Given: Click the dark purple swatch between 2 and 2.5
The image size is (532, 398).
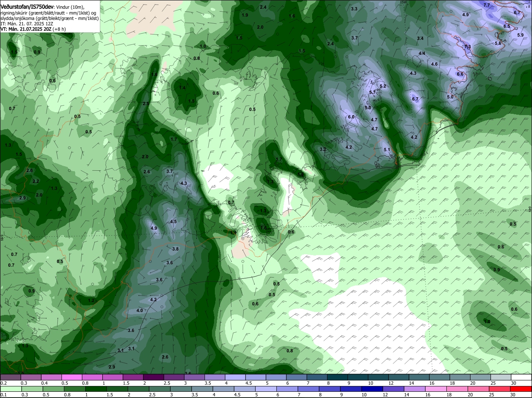Looking at the screenshot, I should pyautogui.click(x=153, y=377).
